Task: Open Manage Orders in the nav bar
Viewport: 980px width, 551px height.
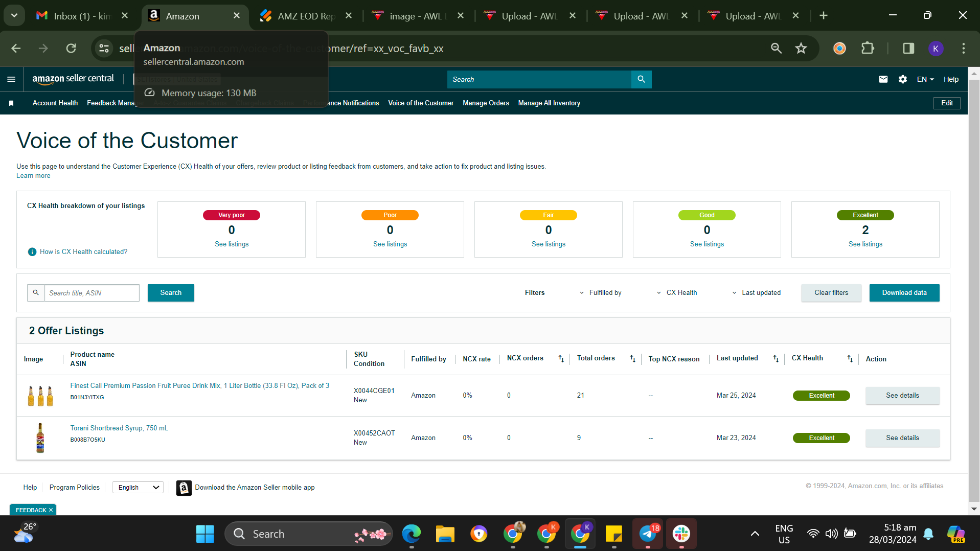Action: point(486,103)
